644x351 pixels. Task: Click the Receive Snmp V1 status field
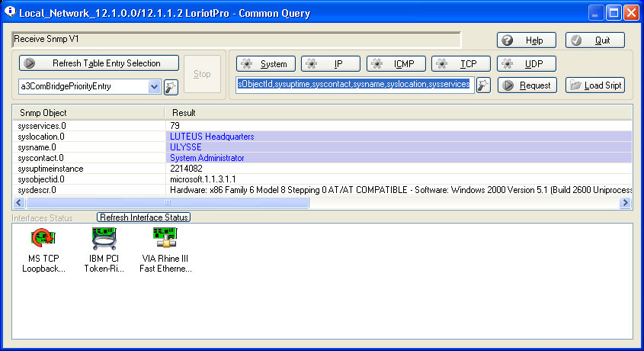[x=236, y=40]
